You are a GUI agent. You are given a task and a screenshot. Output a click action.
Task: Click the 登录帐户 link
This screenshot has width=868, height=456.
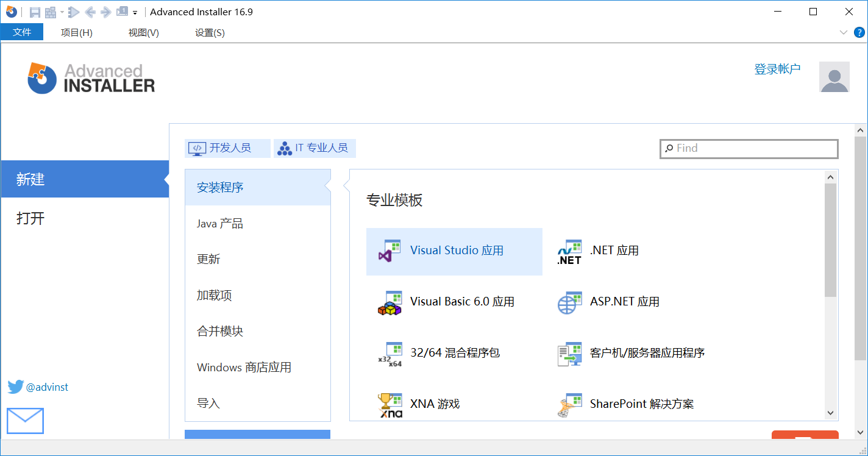[x=777, y=69]
